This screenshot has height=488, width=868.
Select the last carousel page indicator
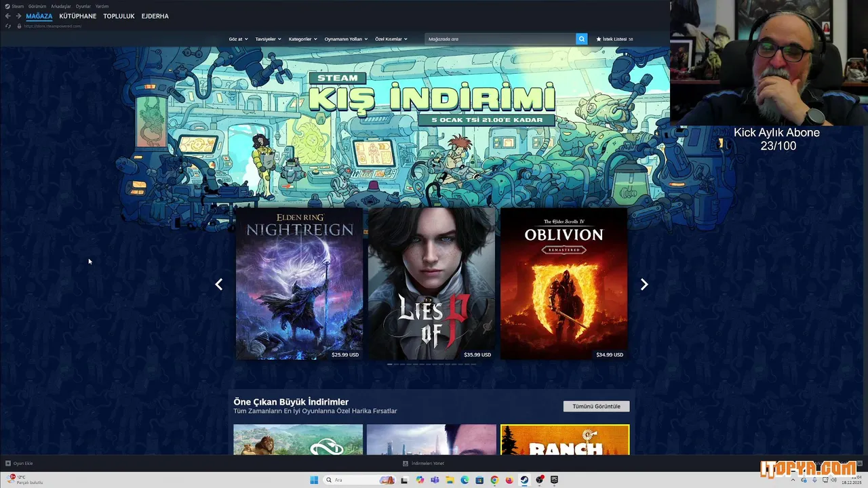pyautogui.click(x=473, y=365)
